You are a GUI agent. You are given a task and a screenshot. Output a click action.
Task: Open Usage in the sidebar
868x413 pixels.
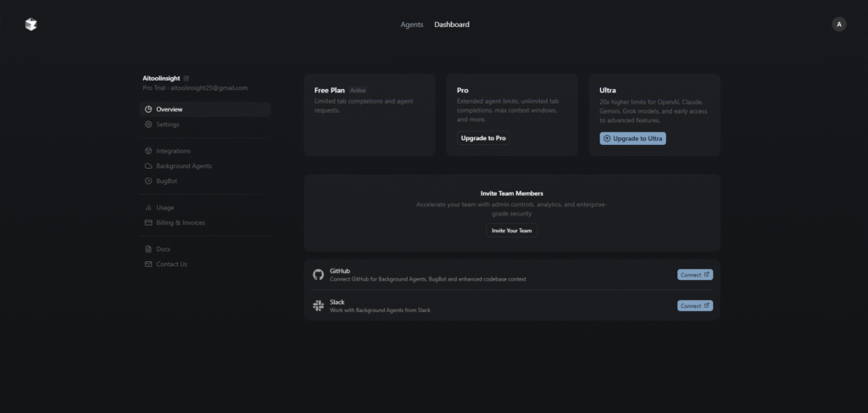(205, 208)
